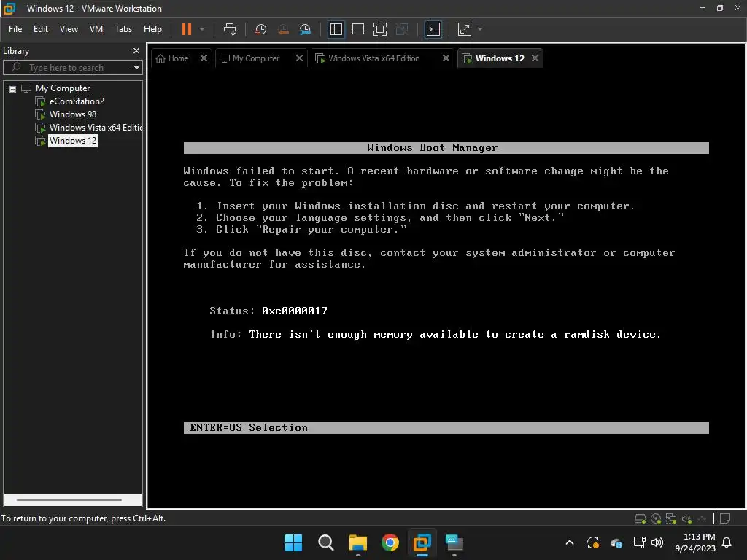Revert the VM to its parent snapshot
The width and height of the screenshot is (747, 560).
pos(283,29)
